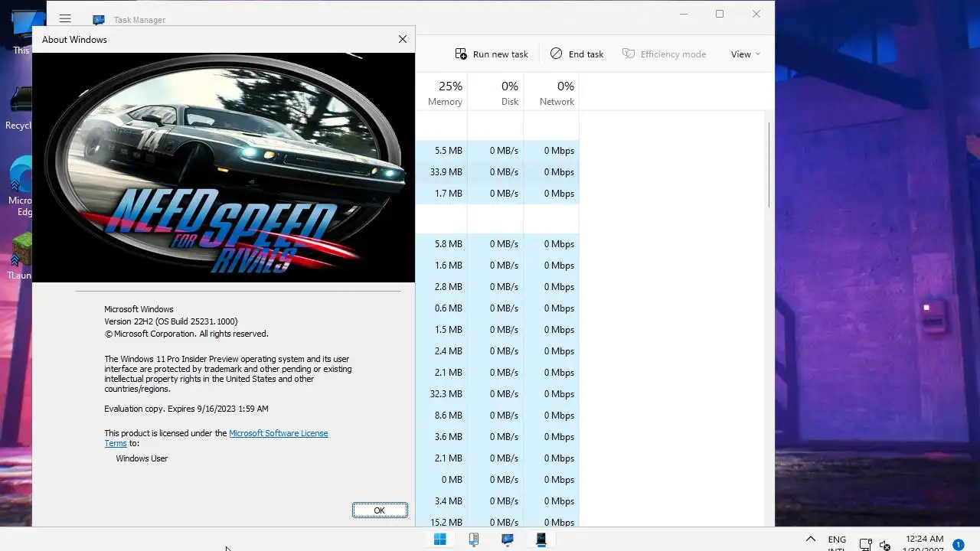Select the 33.9 MB memory cell
Image resolution: width=980 pixels, height=551 pixels.
coord(442,172)
